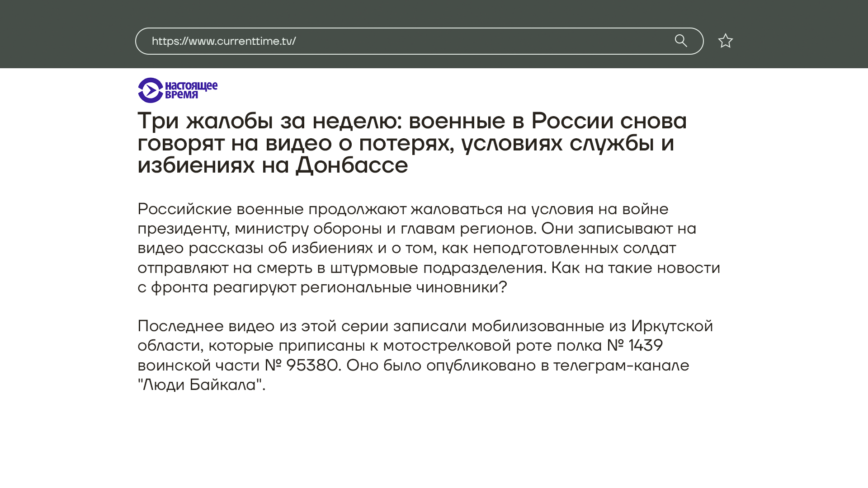Click the words 'Иркутской области' in the text
Viewport: 868px width, 488px height.
(x=672, y=326)
